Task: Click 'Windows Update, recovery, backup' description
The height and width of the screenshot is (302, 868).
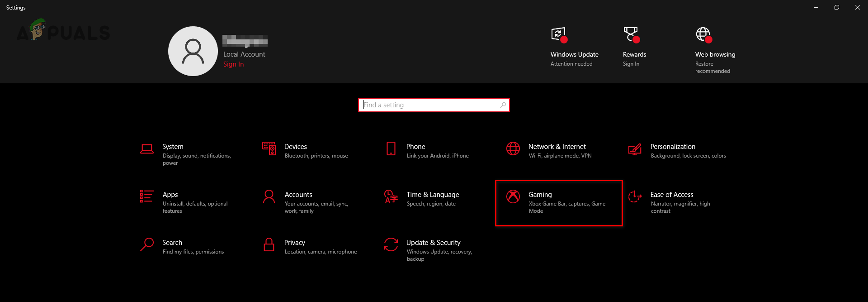Action: (439, 255)
